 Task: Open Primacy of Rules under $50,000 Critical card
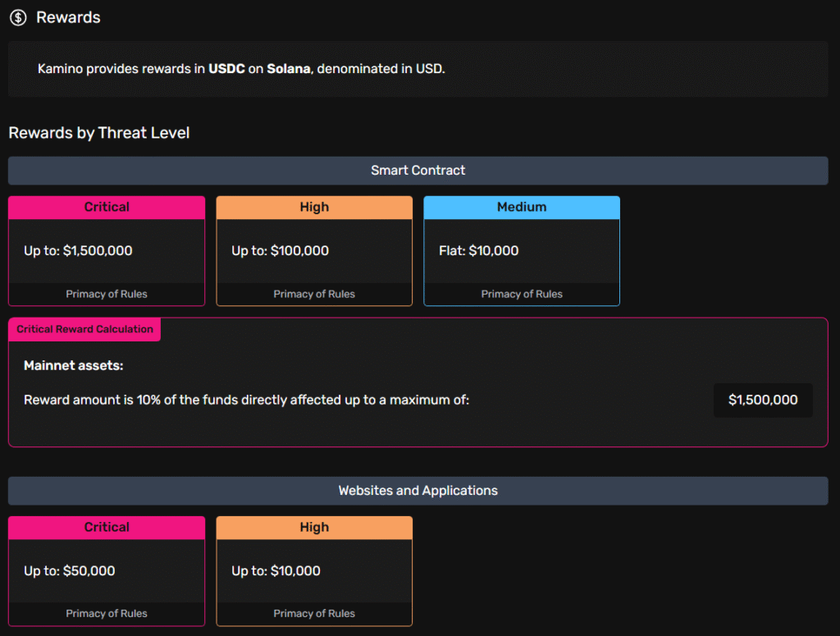coord(107,613)
